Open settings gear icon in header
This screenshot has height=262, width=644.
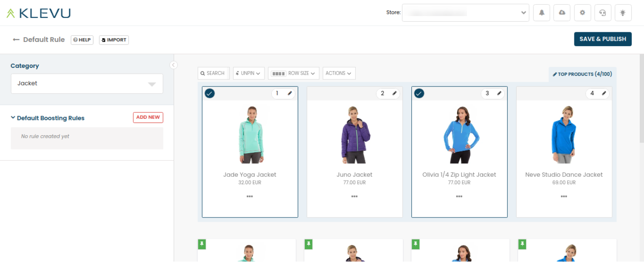[x=582, y=13]
